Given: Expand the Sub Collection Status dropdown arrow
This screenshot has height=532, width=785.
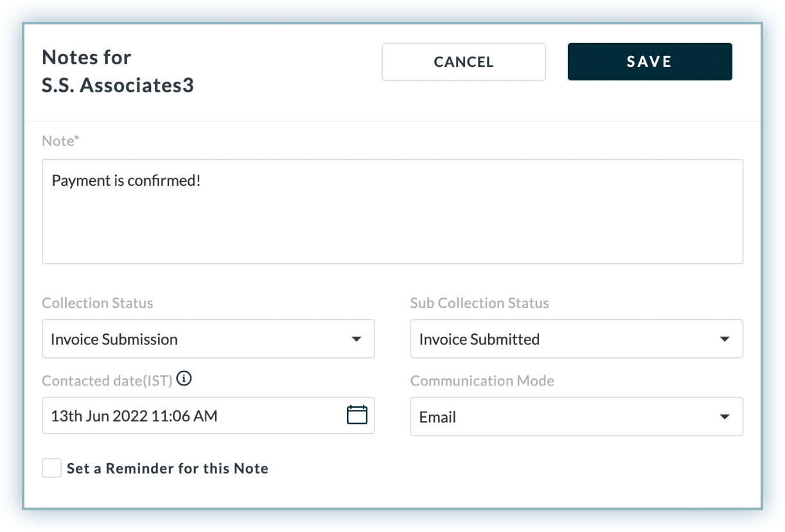Looking at the screenshot, I should pos(725,339).
